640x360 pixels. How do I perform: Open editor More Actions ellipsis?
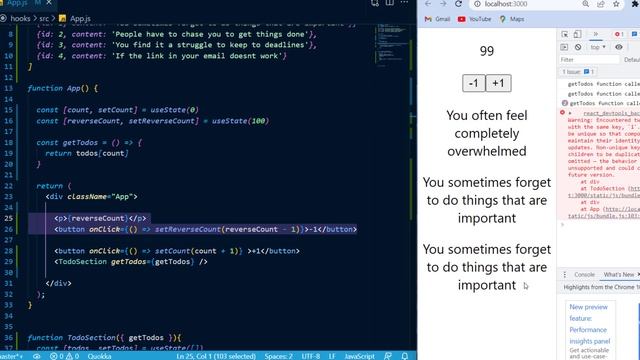point(404,3)
